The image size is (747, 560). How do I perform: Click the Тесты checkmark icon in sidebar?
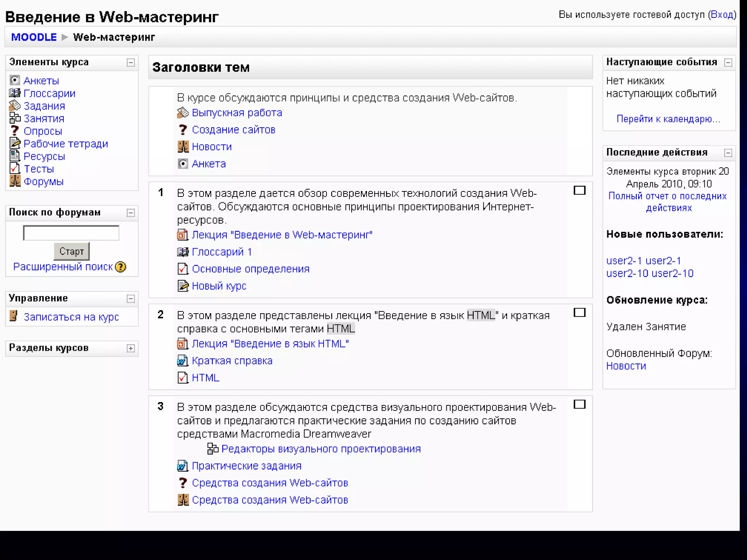[x=15, y=168]
